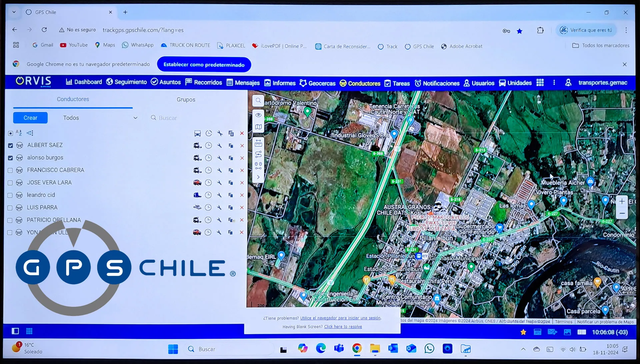Click 'Click here to resolve' link

(343, 326)
